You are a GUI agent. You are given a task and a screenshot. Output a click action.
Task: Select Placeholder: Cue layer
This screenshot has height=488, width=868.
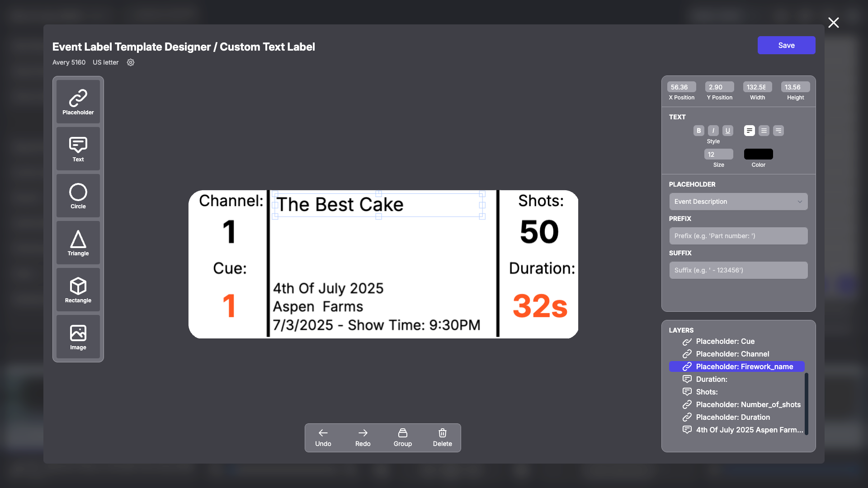pyautogui.click(x=725, y=341)
